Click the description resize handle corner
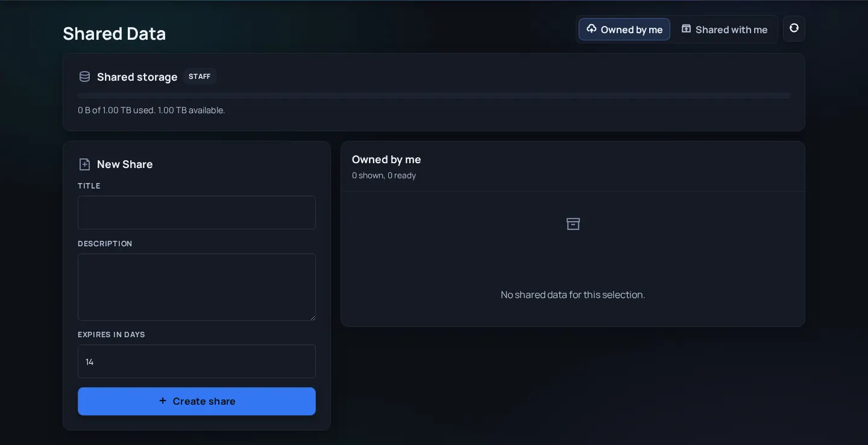The image size is (868, 445). click(312, 317)
